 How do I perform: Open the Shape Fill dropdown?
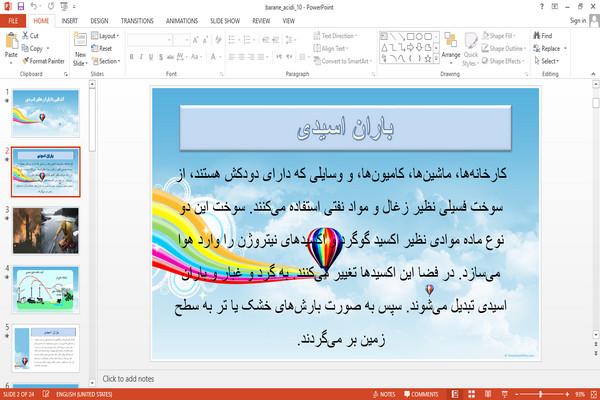pos(498,36)
